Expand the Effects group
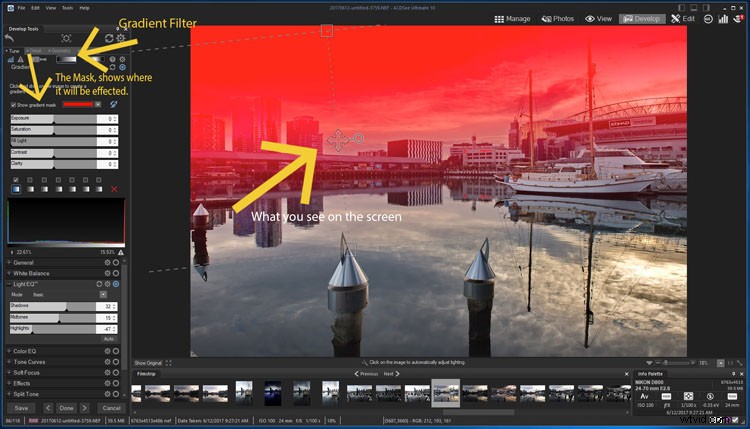The height and width of the screenshot is (429, 750). [9, 383]
